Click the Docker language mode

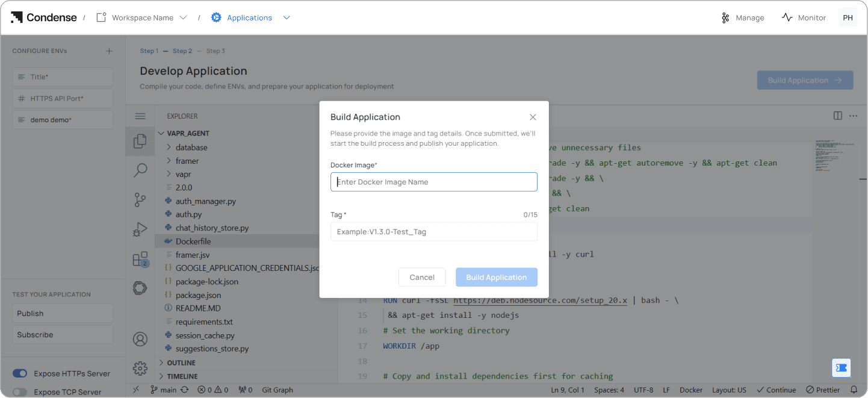(x=691, y=390)
